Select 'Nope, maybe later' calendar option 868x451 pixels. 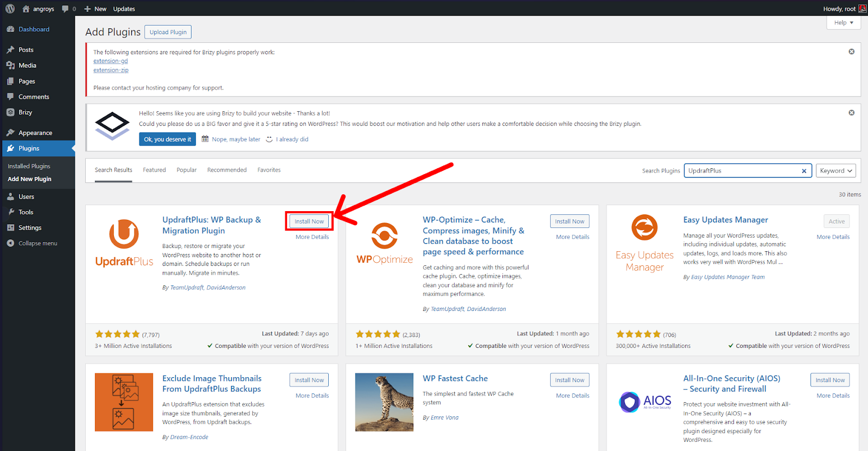coord(231,139)
